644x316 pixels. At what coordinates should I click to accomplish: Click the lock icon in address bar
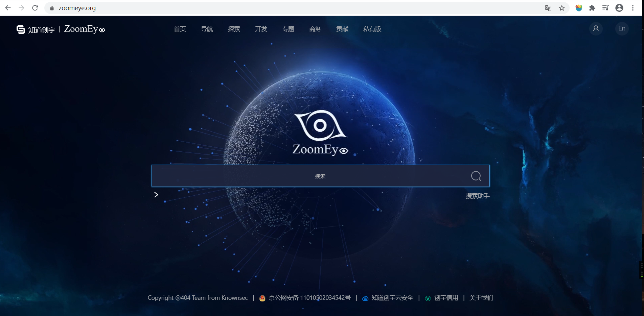pyautogui.click(x=52, y=8)
